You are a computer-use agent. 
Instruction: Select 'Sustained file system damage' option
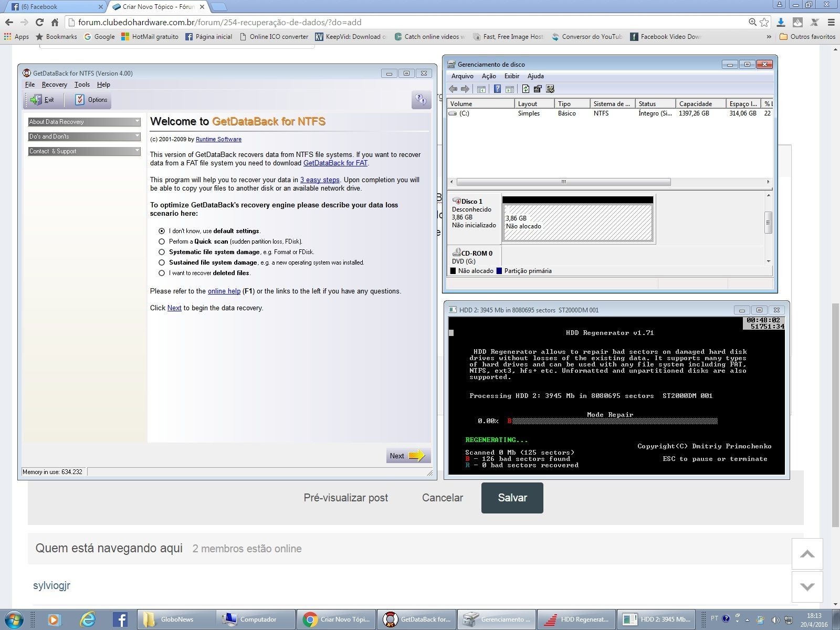(162, 262)
